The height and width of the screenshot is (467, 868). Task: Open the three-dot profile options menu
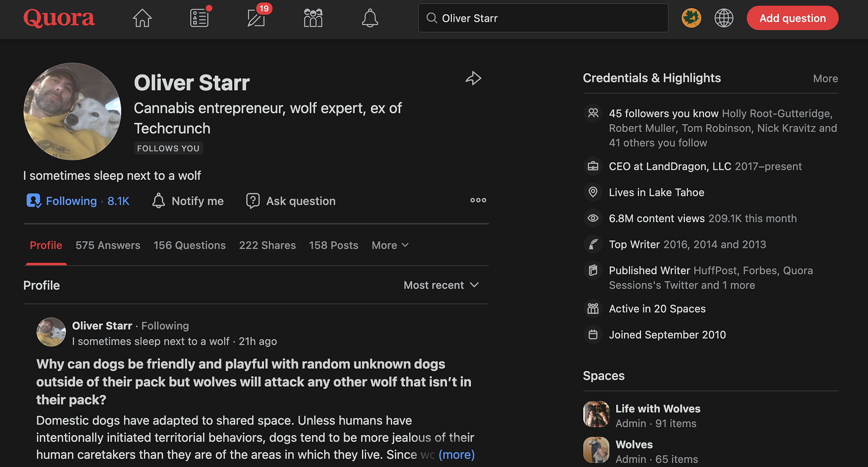click(478, 200)
